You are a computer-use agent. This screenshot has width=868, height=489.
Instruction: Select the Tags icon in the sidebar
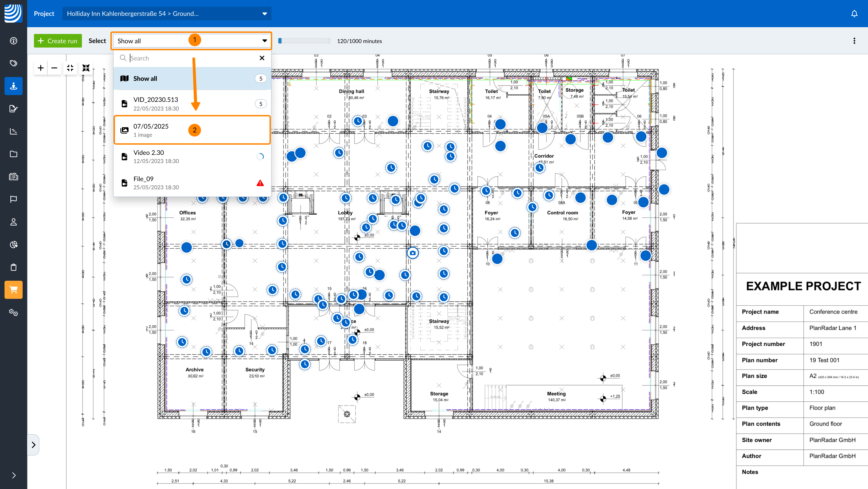(x=14, y=63)
